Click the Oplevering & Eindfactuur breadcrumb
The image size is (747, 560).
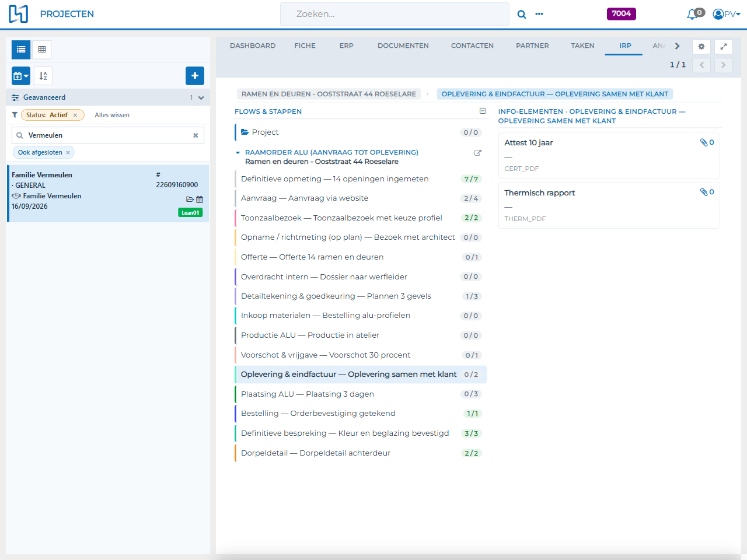(555, 94)
